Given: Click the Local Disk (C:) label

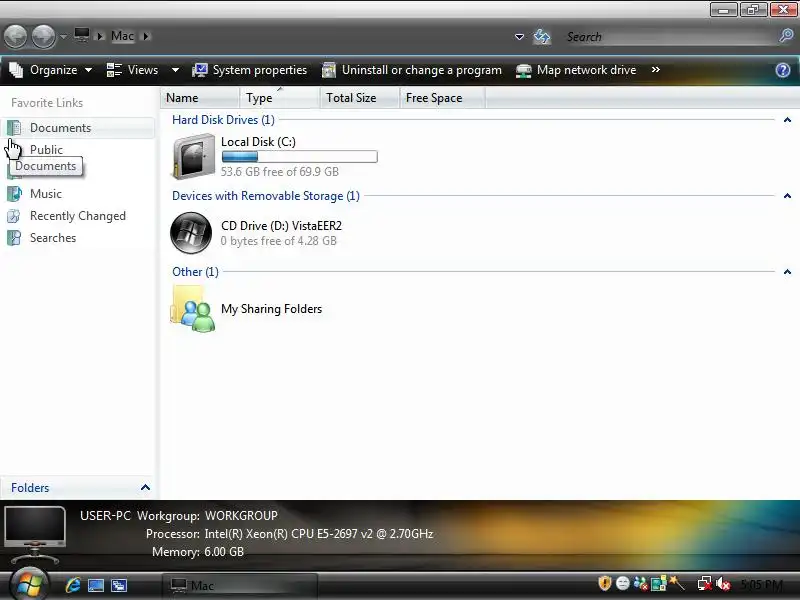Looking at the screenshot, I should 258,142.
